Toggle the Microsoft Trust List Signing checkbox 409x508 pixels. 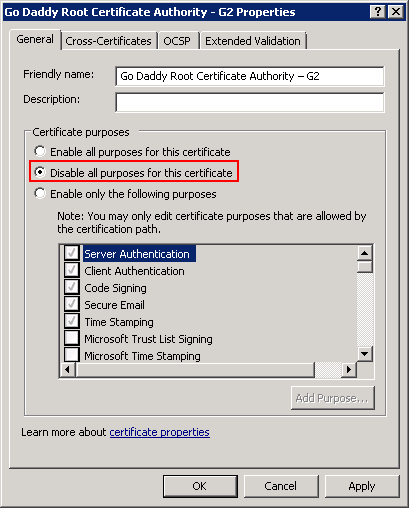(x=72, y=338)
